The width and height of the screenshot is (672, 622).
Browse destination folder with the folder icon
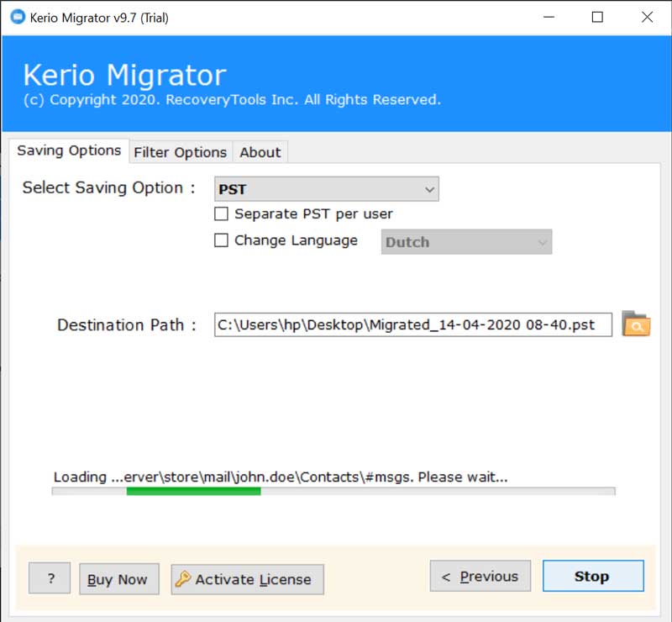click(x=636, y=324)
